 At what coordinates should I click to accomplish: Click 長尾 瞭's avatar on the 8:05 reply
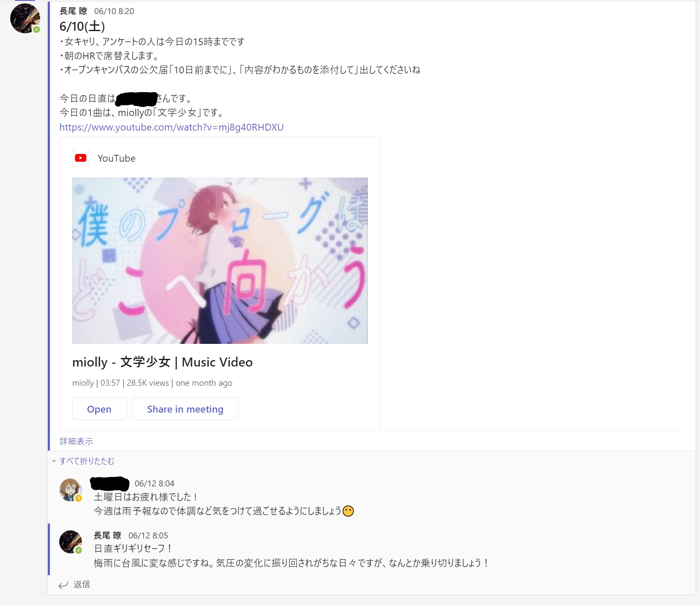click(x=70, y=542)
